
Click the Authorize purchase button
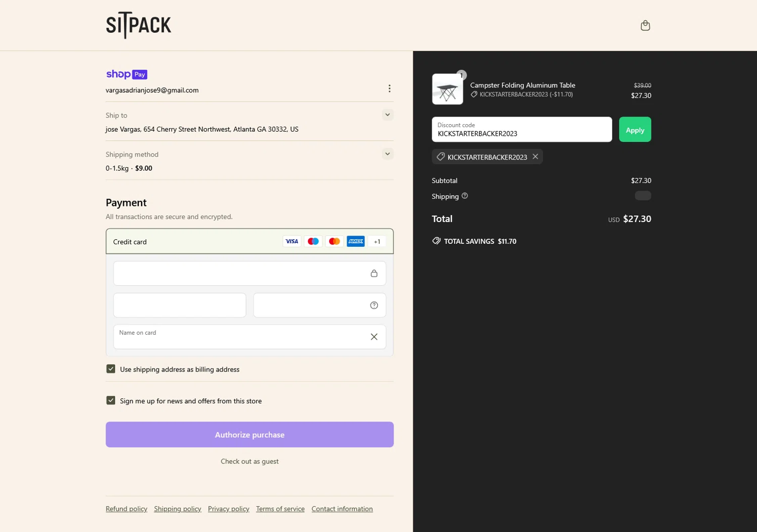[249, 435]
